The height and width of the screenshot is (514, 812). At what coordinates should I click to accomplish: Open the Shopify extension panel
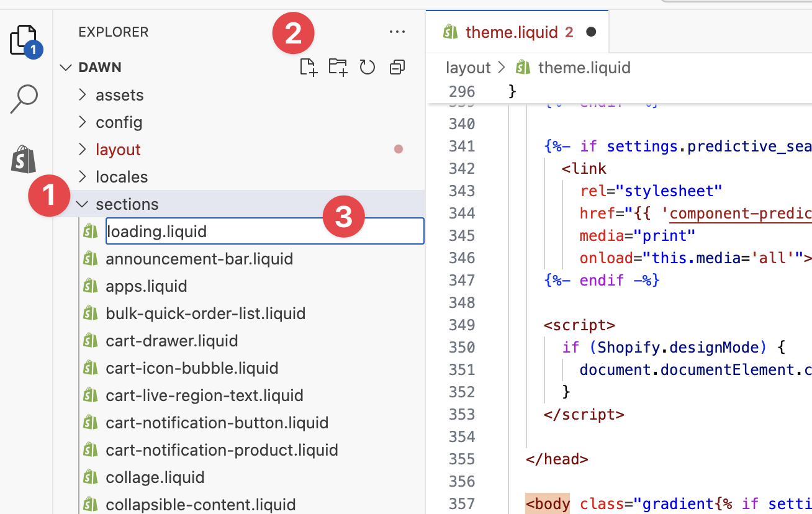click(x=24, y=160)
